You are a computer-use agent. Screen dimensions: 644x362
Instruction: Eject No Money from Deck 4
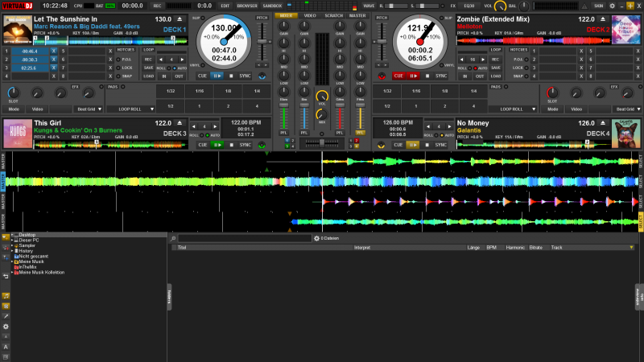pyautogui.click(x=603, y=123)
